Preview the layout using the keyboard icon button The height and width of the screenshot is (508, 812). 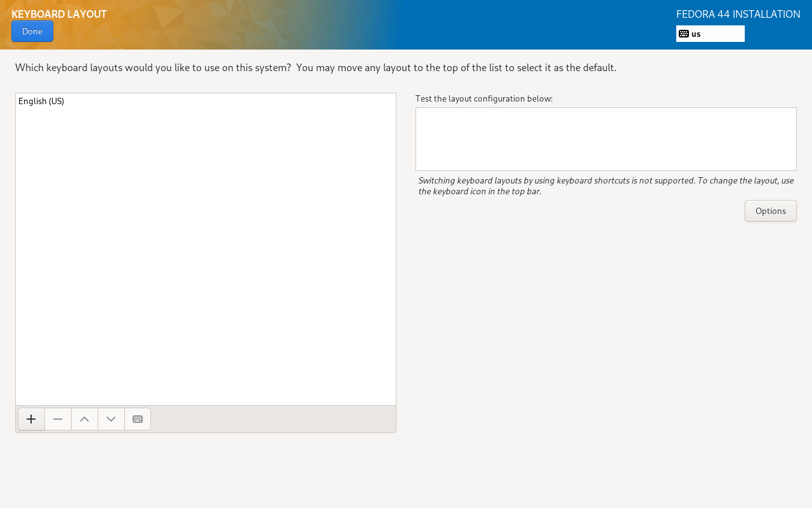(138, 419)
